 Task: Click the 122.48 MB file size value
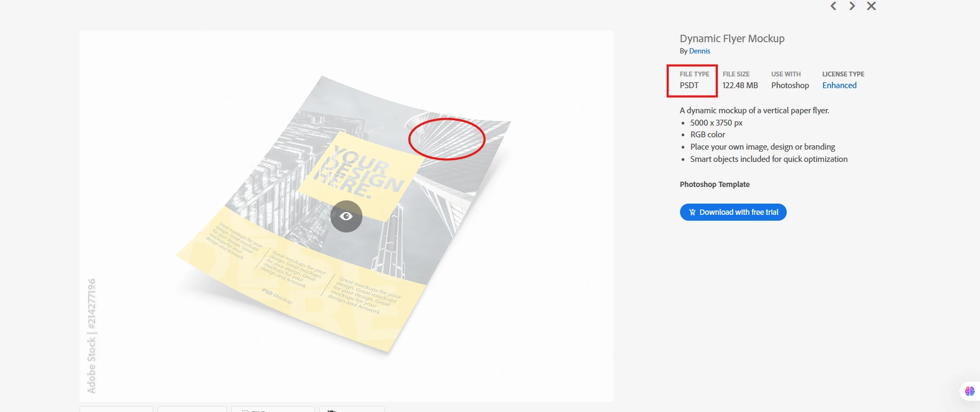(740, 85)
